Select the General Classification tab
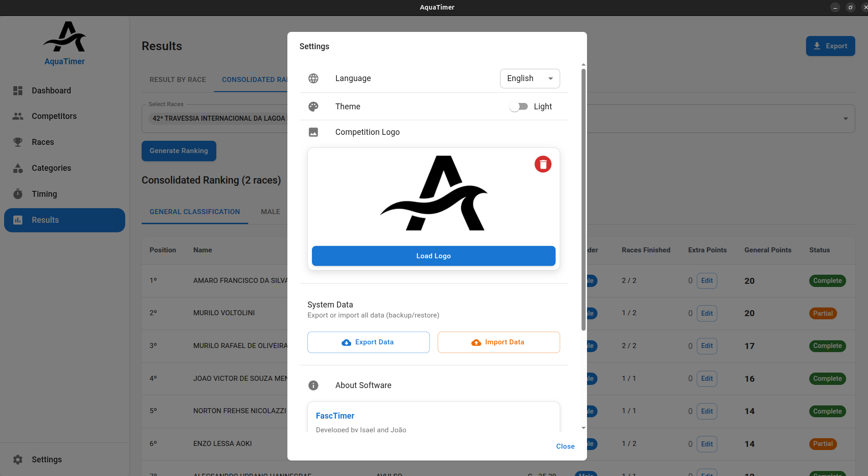This screenshot has height=476, width=868. (x=194, y=212)
